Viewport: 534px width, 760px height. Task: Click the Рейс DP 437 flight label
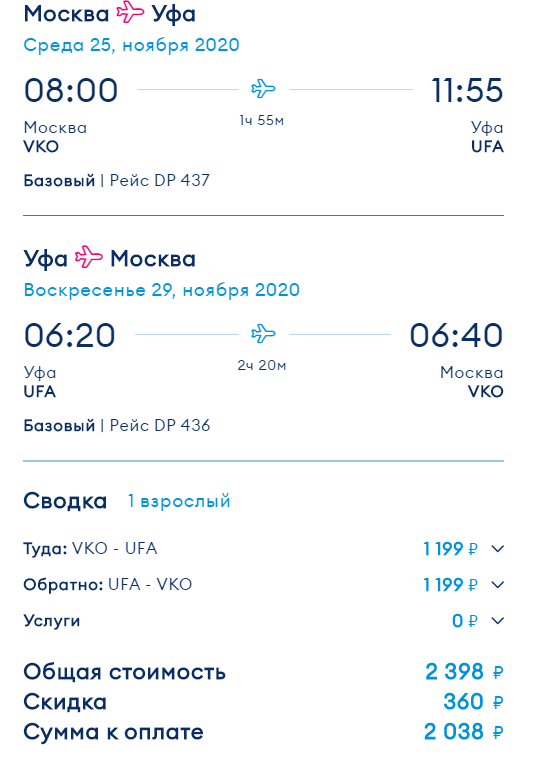point(160,181)
